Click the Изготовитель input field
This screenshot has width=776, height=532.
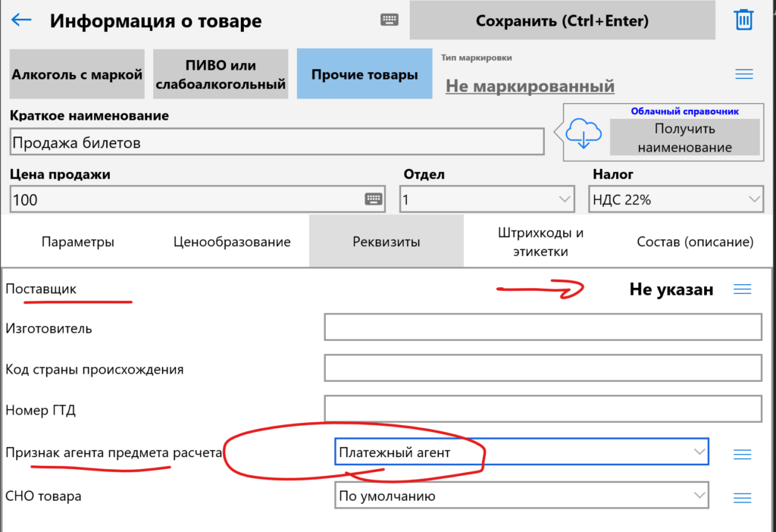coord(543,327)
